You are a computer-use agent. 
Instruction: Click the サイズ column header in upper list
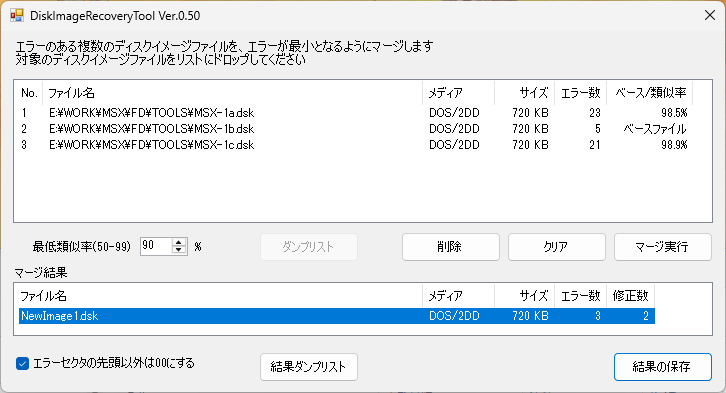pos(525,93)
